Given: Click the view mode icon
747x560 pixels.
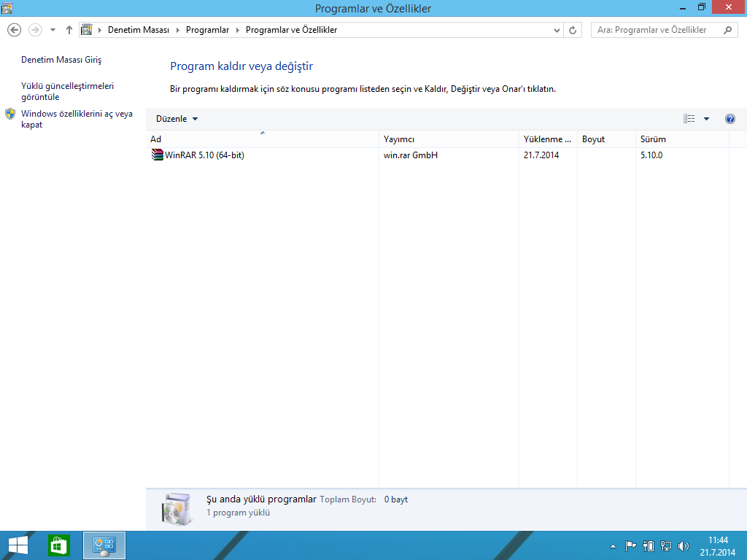Looking at the screenshot, I should [689, 119].
